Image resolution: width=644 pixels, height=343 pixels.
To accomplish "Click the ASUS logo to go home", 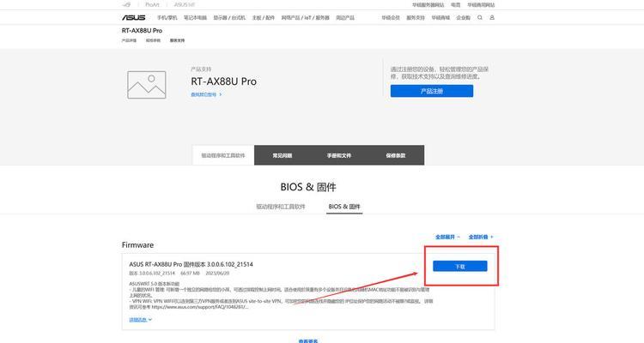I will click(133, 18).
